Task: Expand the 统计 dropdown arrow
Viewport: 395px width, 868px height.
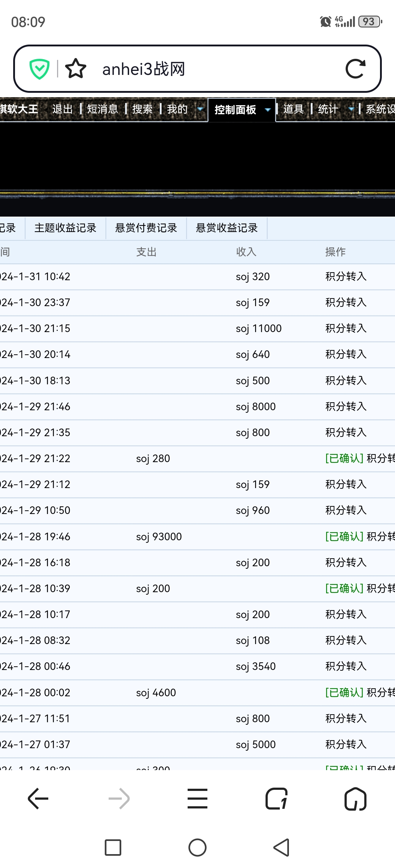Action: [x=351, y=109]
